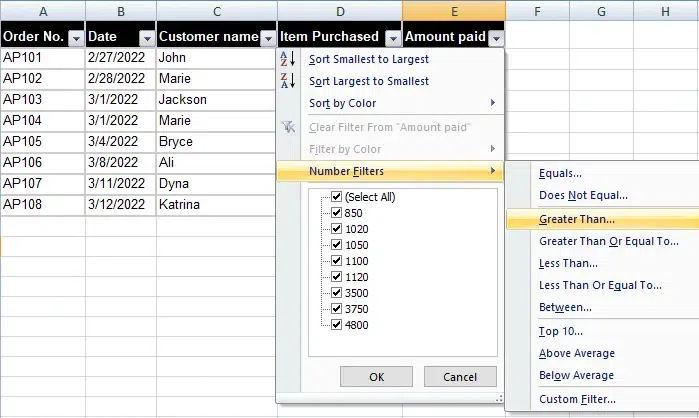Open the Date column filter dropdown
699x418 pixels.
[146, 37]
